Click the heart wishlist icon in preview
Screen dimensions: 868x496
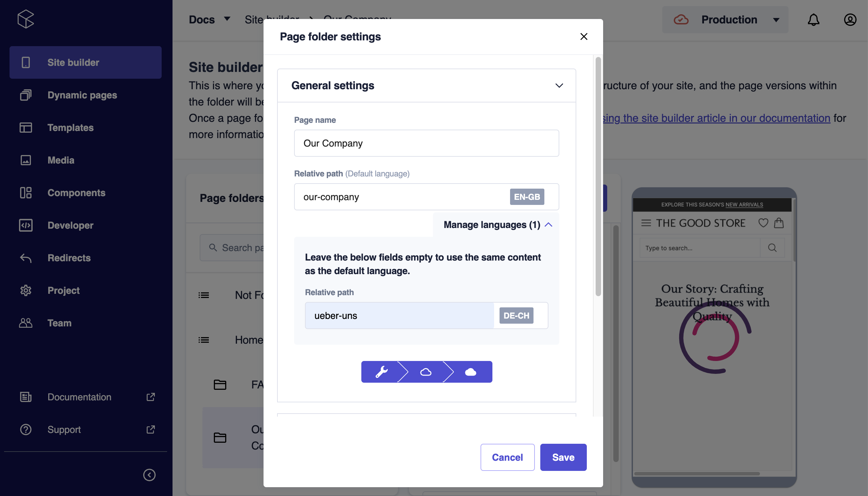tap(763, 223)
